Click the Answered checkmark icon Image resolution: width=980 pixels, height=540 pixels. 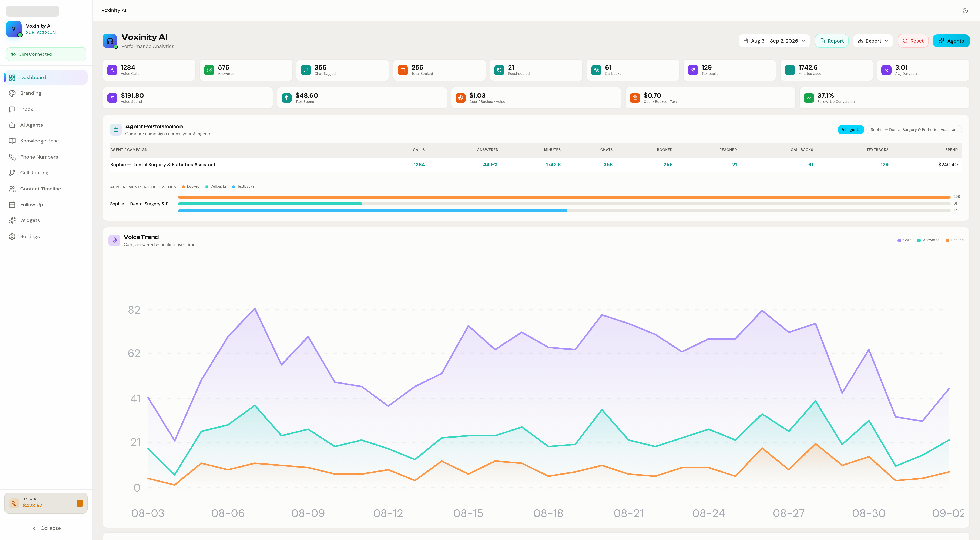(x=209, y=70)
